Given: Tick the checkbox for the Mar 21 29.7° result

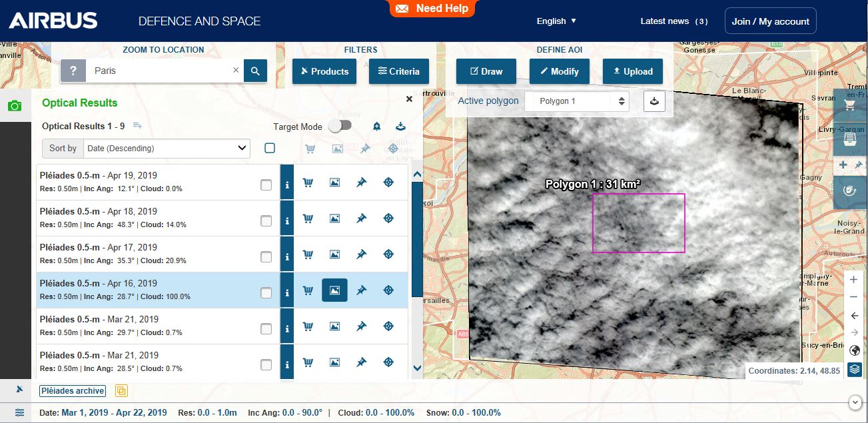Looking at the screenshot, I should pos(266,329).
